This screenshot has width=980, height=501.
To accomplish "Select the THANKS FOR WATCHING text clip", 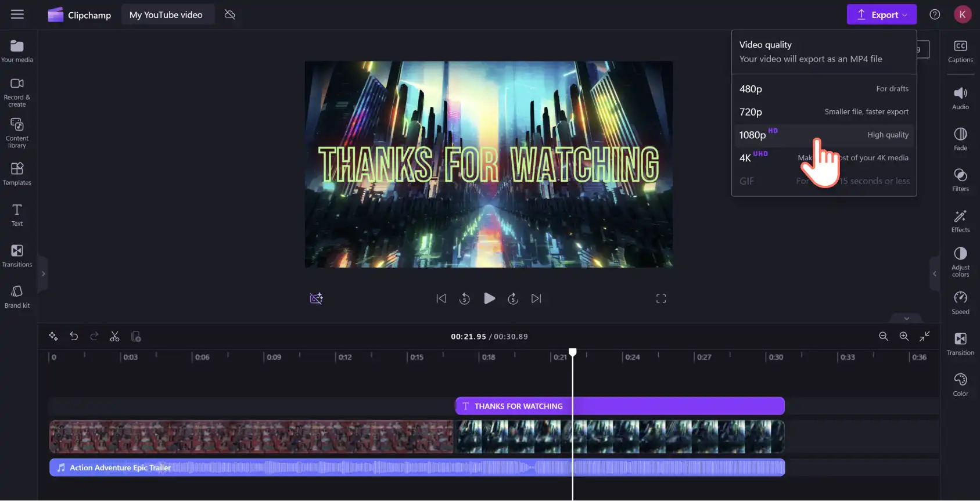I will 620,406.
